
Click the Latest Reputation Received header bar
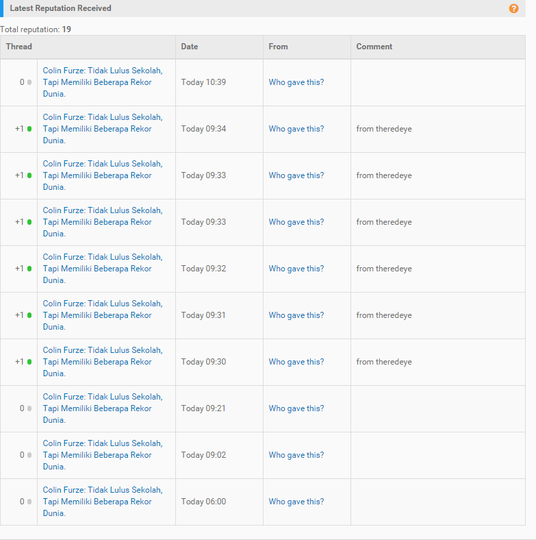(x=263, y=8)
